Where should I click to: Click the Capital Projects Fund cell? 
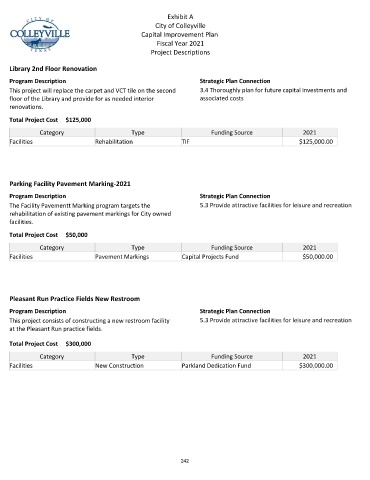click(232, 257)
